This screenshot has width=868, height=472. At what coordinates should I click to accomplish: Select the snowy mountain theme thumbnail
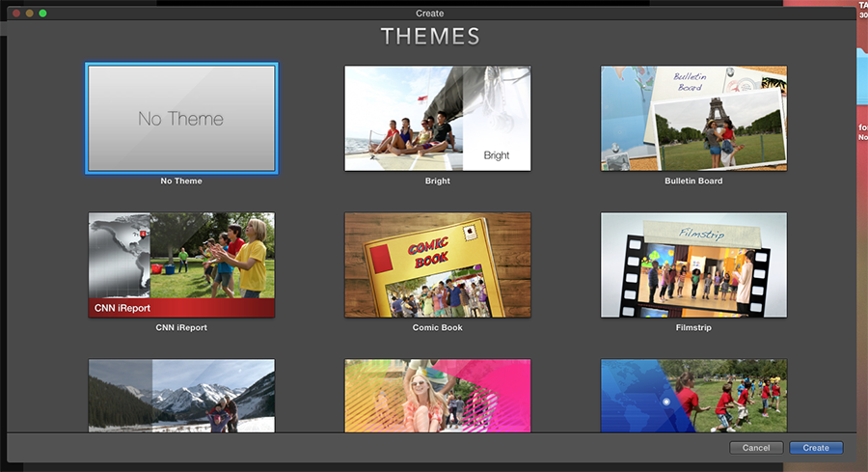[181, 396]
